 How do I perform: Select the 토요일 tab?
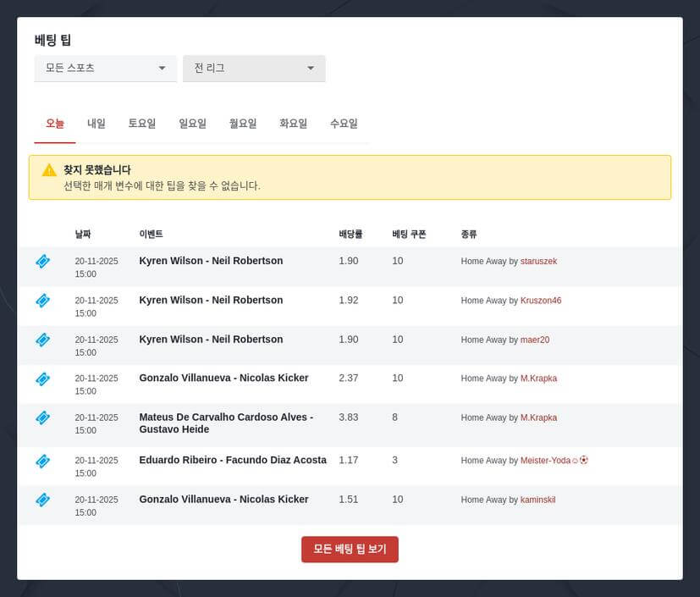[x=142, y=124]
